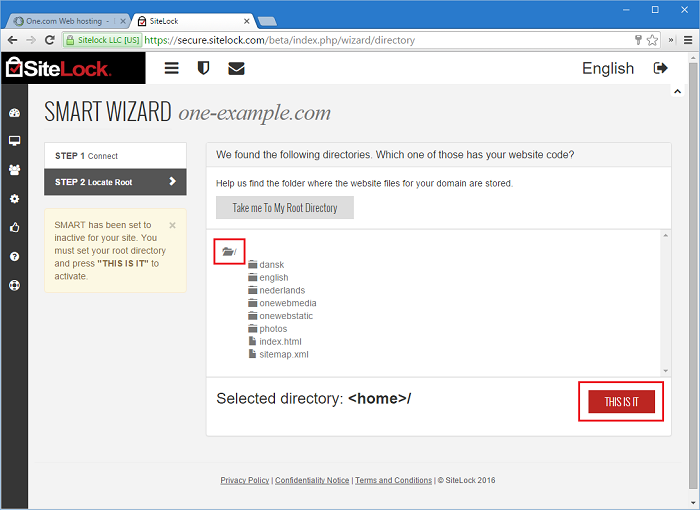
Task: Log out using the exit arrow icon
Action: (x=660, y=68)
